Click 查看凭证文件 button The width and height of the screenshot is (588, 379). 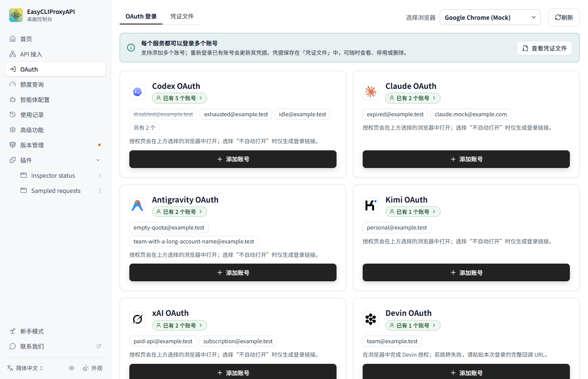545,48
